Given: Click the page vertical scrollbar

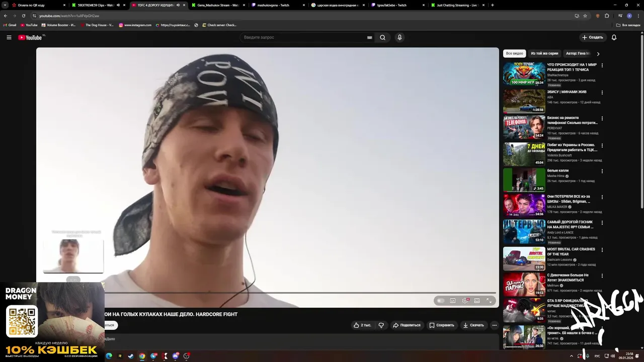Looking at the screenshot, I should (641, 121).
